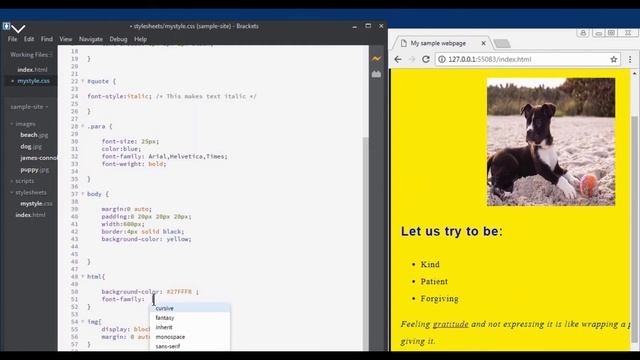Image resolution: width=640 pixels, height=360 pixels.
Task: Click the browser address bar URL
Action: coord(490,60)
